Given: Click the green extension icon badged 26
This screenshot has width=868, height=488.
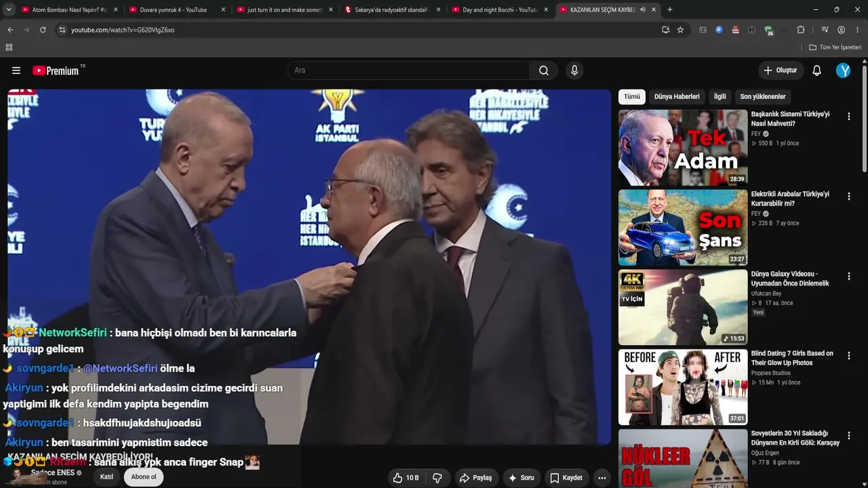Looking at the screenshot, I should click(768, 30).
